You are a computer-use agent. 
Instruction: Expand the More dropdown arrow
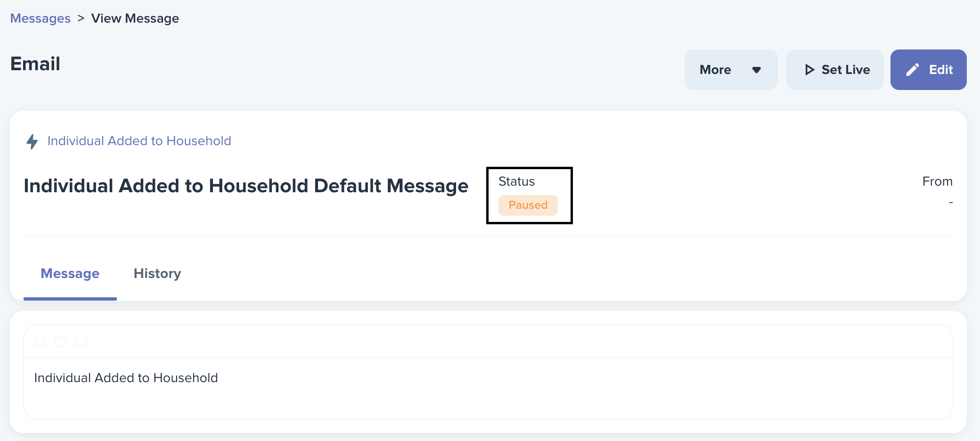point(757,70)
